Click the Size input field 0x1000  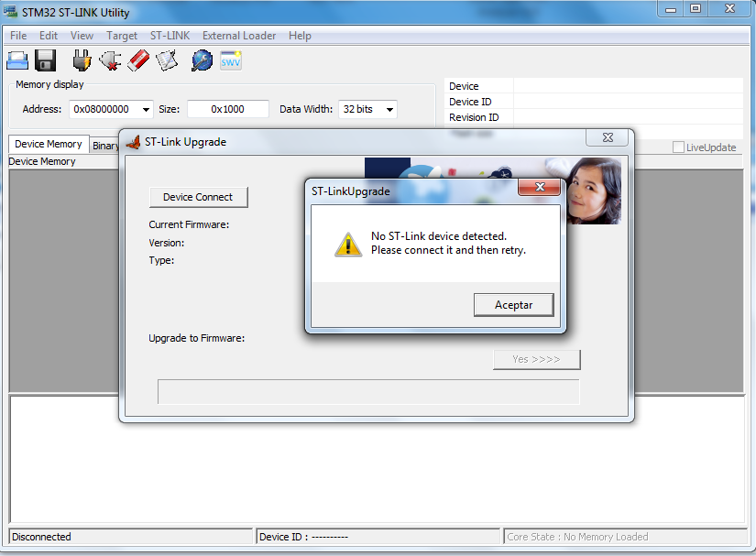point(227,109)
